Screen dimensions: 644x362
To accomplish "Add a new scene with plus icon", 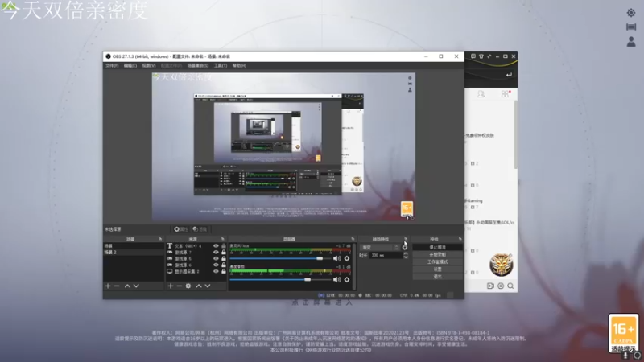I will (108, 286).
